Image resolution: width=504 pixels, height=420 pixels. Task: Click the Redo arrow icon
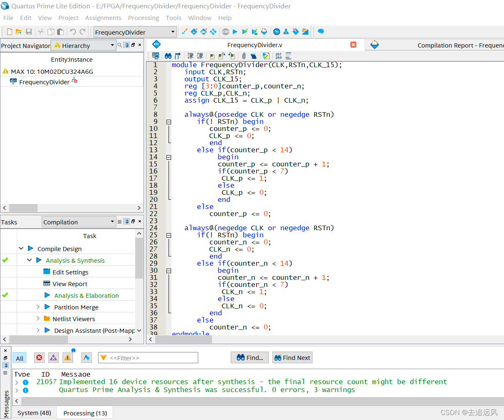click(83, 32)
